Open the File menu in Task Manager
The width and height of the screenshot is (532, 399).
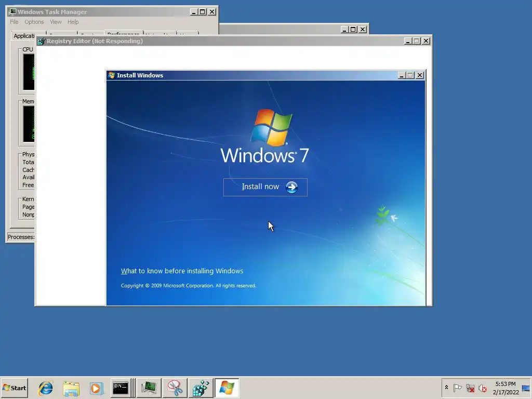(x=14, y=22)
